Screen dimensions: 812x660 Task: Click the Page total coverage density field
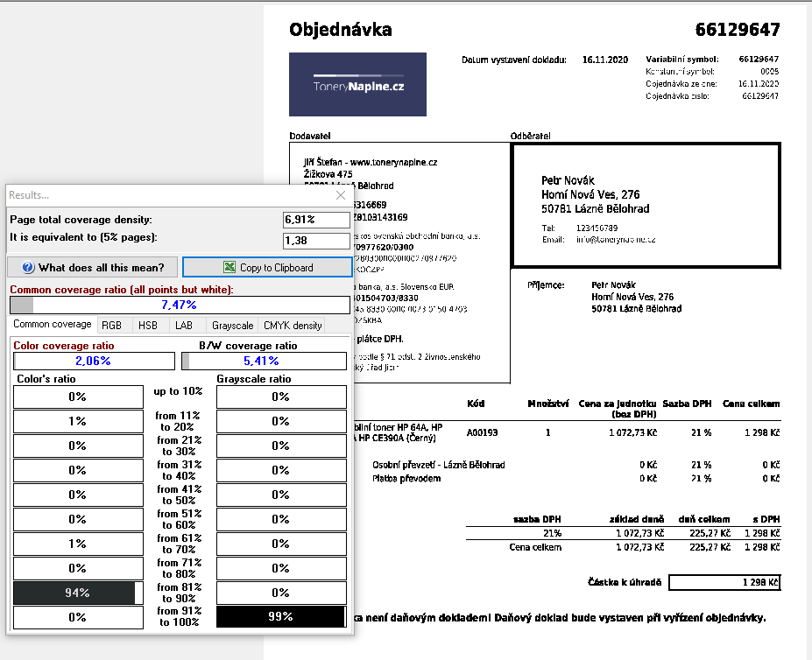(x=316, y=220)
